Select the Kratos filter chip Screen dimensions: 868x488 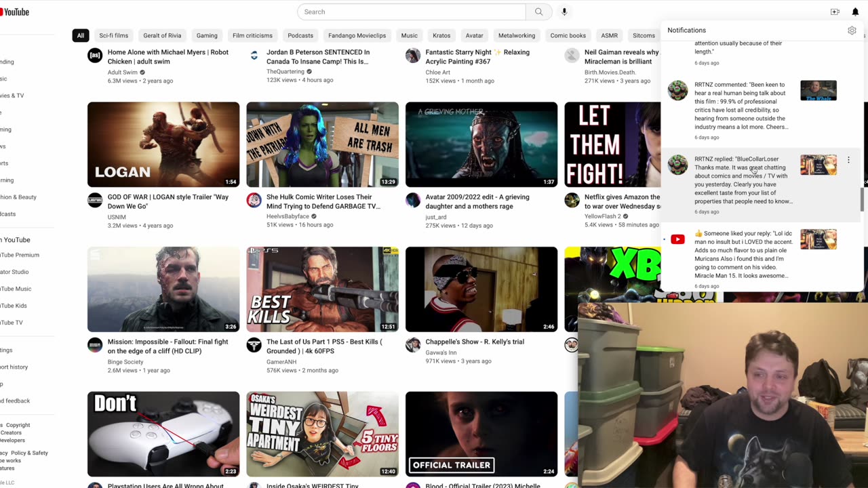[x=441, y=35]
